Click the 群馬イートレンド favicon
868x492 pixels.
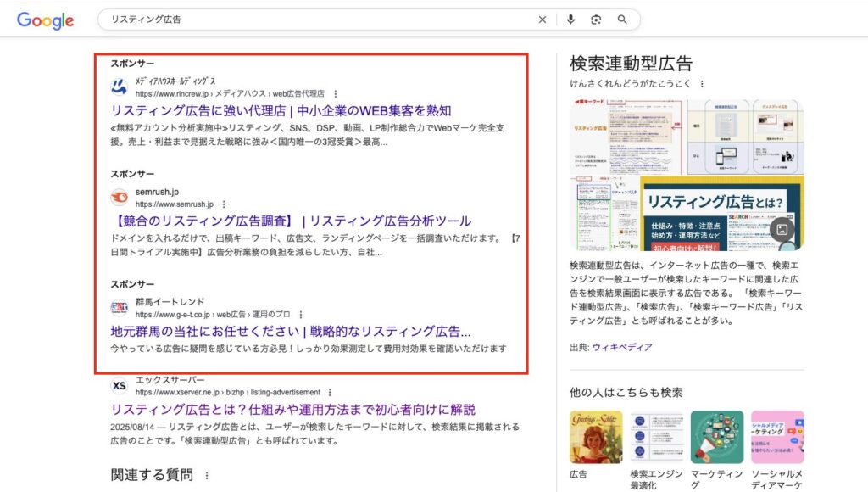119,307
